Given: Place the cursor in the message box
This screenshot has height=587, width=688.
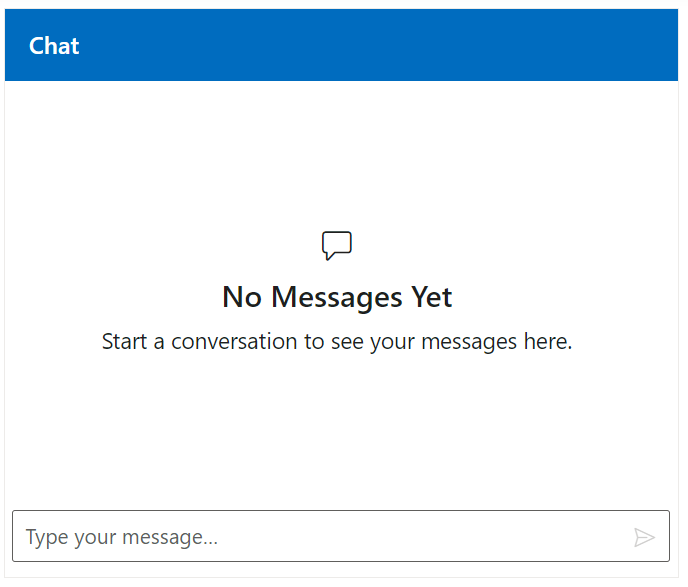Looking at the screenshot, I should (x=320, y=537).
